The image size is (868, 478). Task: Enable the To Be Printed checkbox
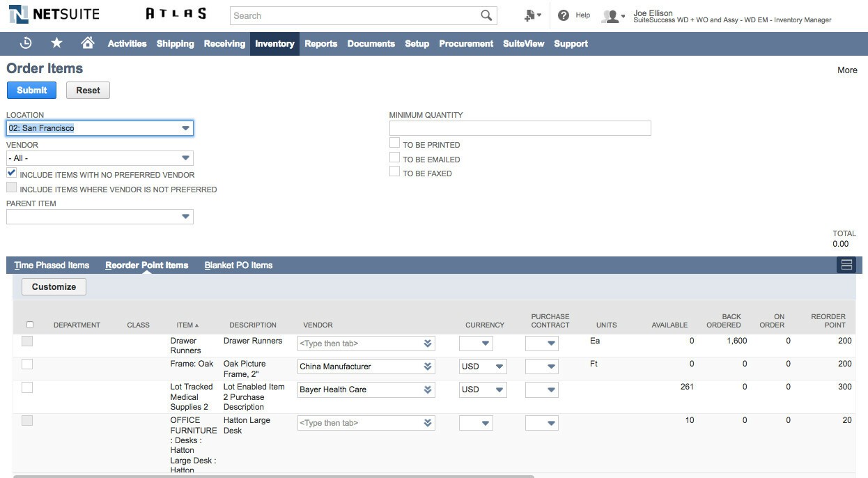[x=394, y=143]
